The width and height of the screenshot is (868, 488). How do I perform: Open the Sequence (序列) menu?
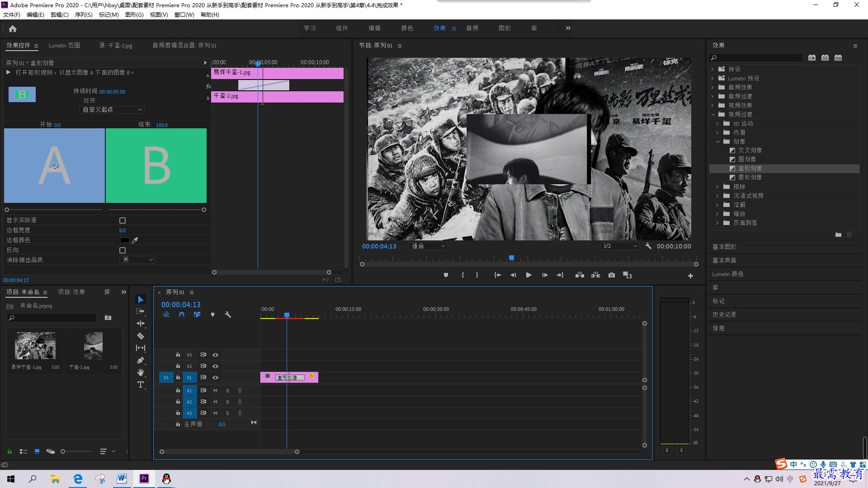[84, 15]
